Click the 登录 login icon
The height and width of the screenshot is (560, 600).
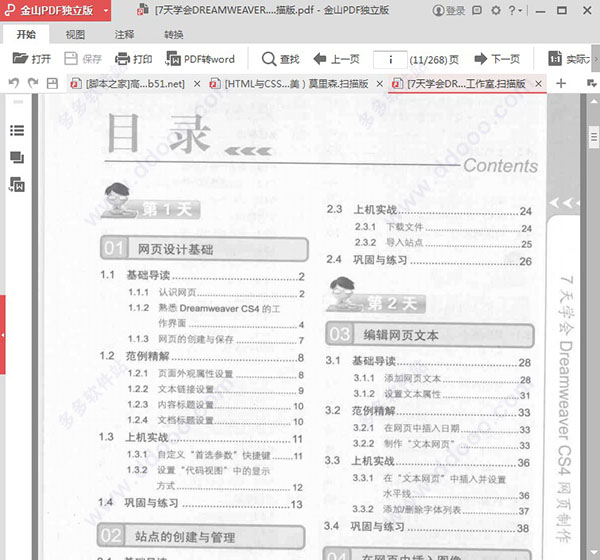tap(448, 10)
